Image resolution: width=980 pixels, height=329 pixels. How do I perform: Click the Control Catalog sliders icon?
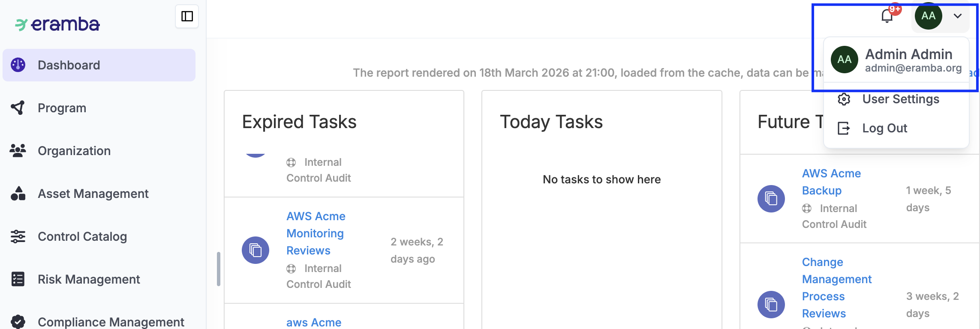18,236
